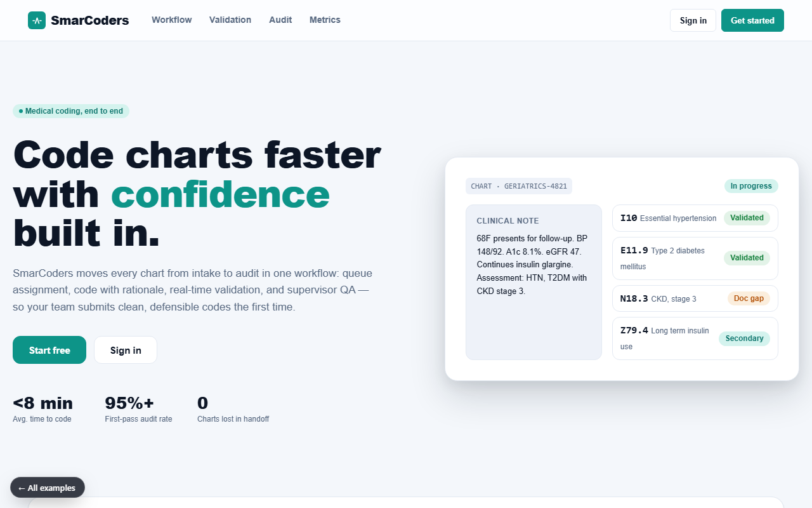Select the I10 Essential hypertension row
The height and width of the screenshot is (508, 812).
coord(695,218)
